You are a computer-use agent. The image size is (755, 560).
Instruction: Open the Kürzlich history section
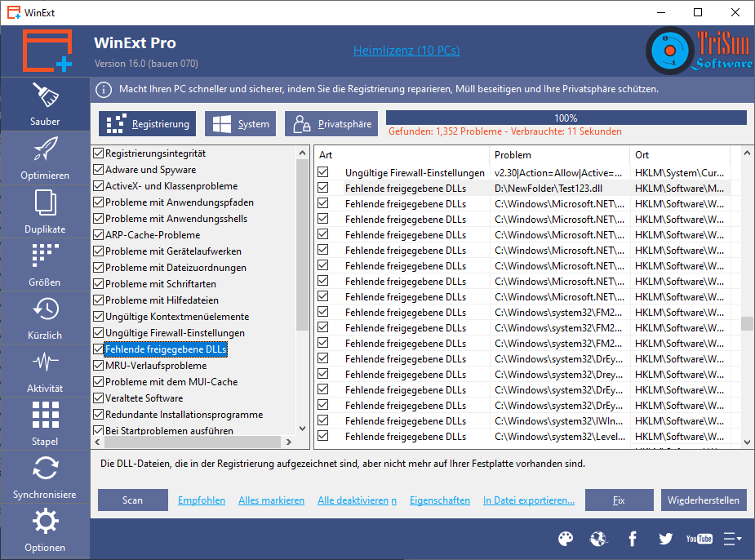click(x=45, y=318)
